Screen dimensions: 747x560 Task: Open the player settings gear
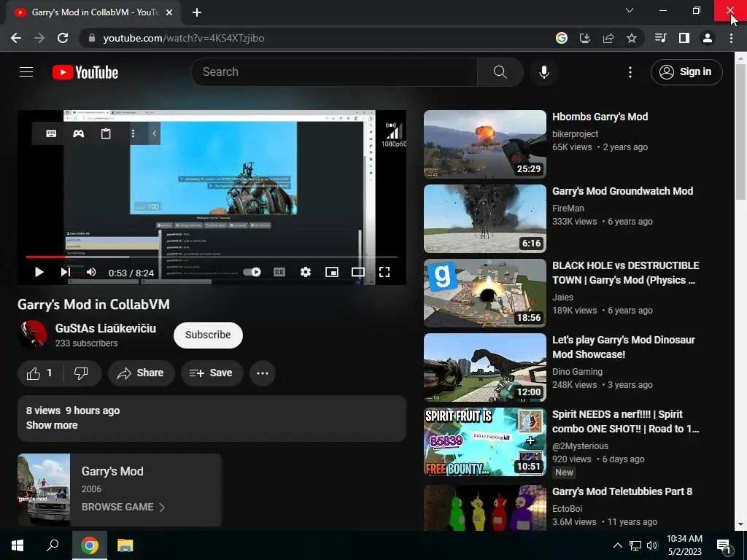click(x=306, y=272)
